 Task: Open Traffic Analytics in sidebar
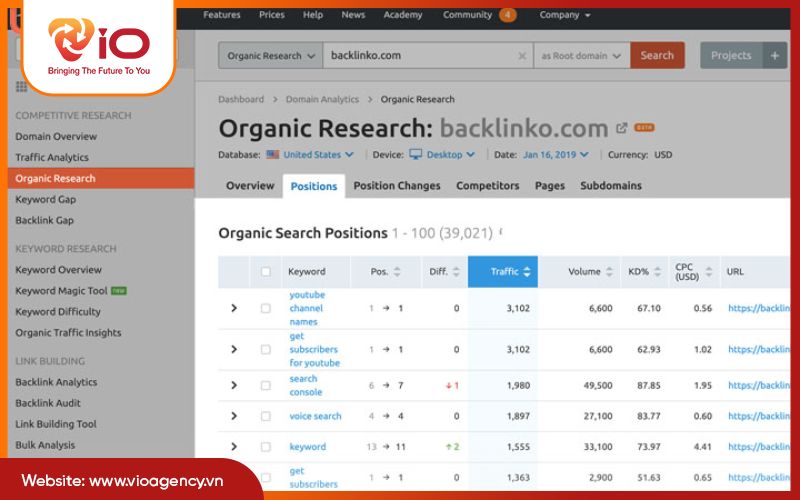52,157
